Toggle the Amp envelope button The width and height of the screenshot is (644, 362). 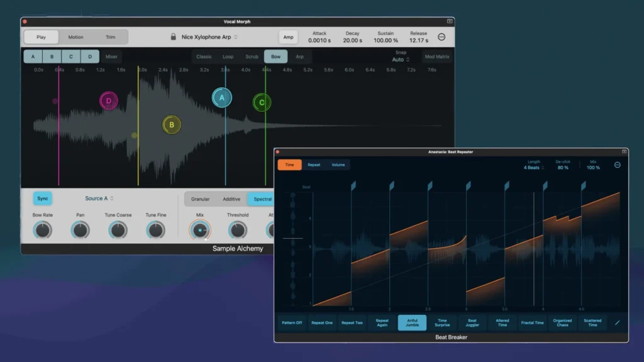[288, 37]
